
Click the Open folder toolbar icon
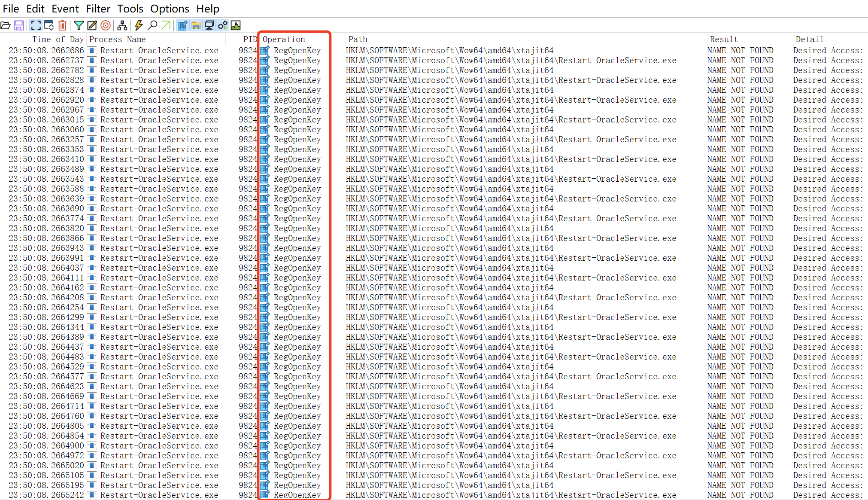point(6,26)
